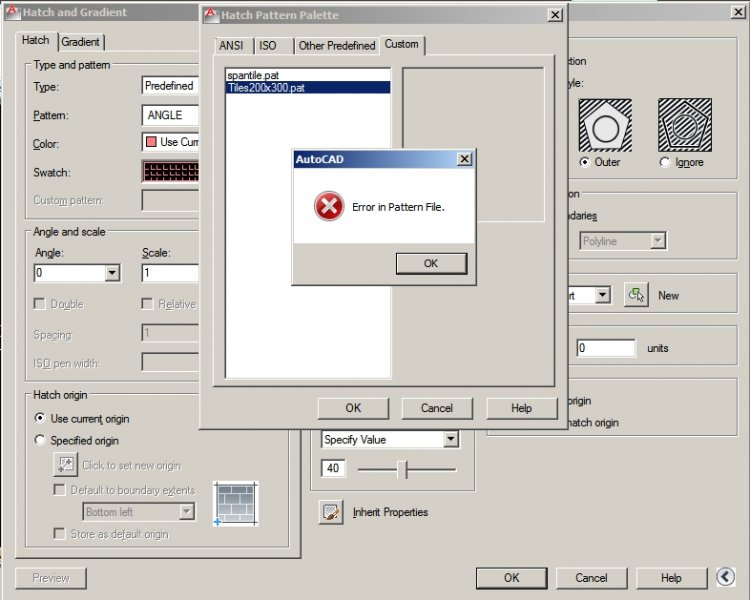Cancel the Hatch and Gradient dialog
Image resolution: width=750 pixels, height=600 pixels.
click(x=591, y=578)
